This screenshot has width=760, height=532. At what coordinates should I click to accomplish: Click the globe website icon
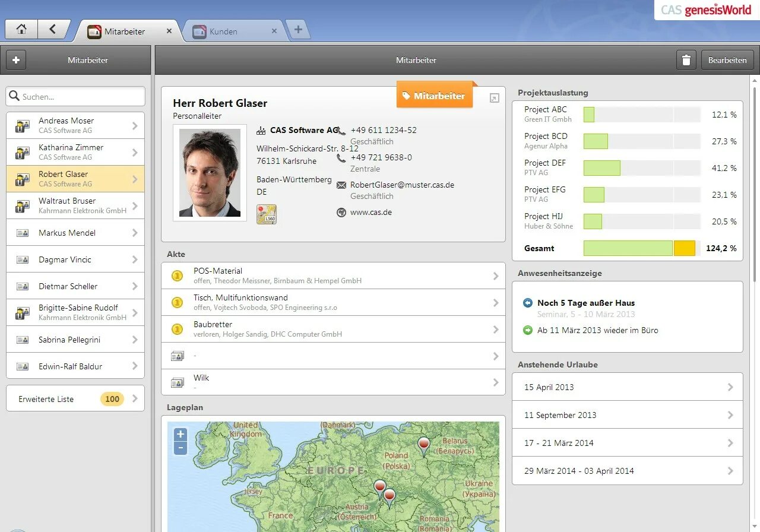coord(341,212)
